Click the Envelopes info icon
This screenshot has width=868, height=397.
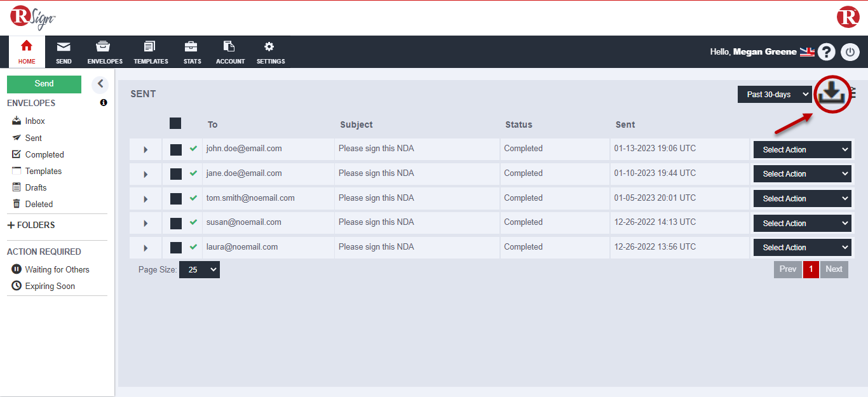104,103
